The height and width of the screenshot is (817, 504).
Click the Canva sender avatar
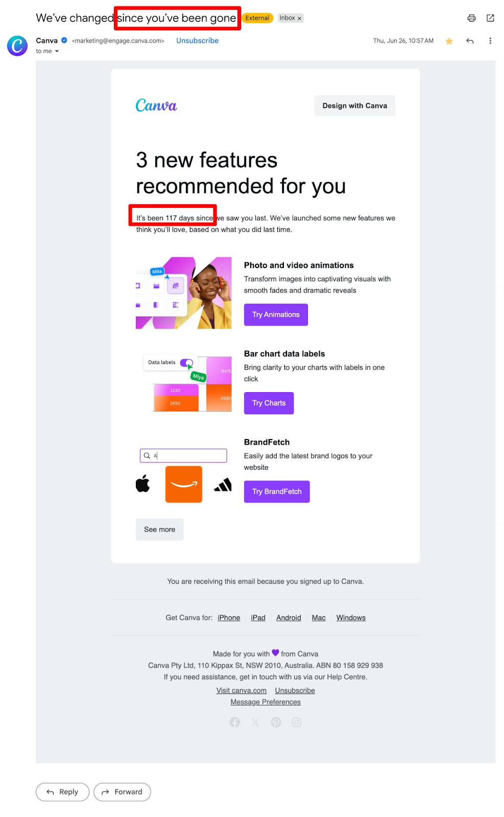click(17, 46)
